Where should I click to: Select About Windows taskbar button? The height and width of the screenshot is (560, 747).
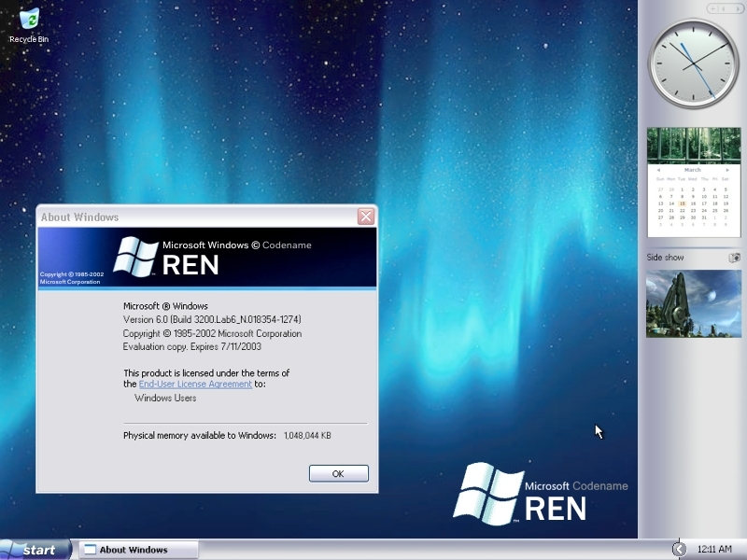(138, 550)
